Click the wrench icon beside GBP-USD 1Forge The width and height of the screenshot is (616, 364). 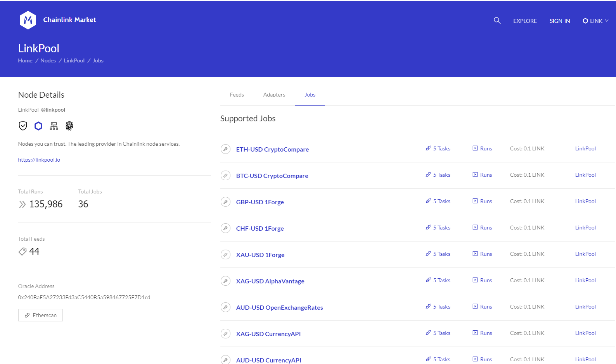point(225,202)
